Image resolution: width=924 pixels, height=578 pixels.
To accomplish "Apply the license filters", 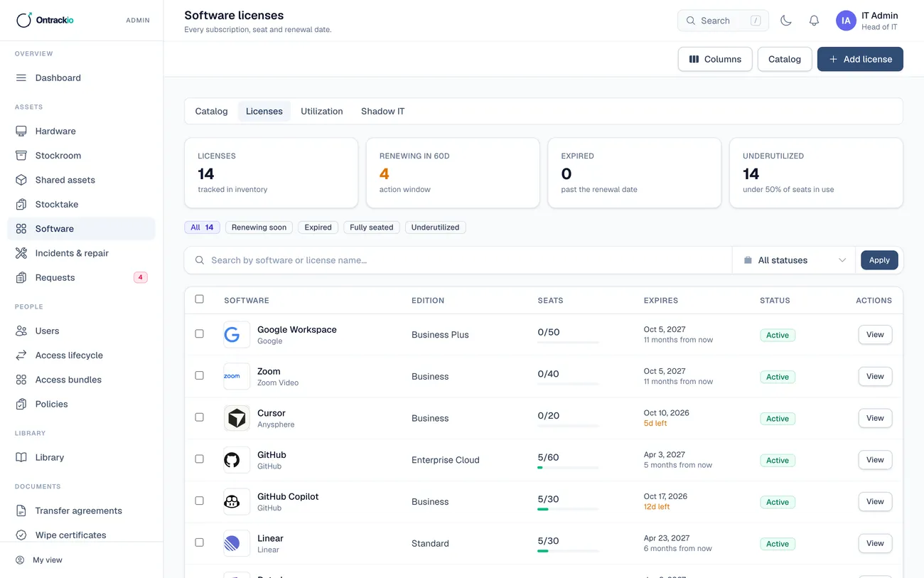I will 879,260.
